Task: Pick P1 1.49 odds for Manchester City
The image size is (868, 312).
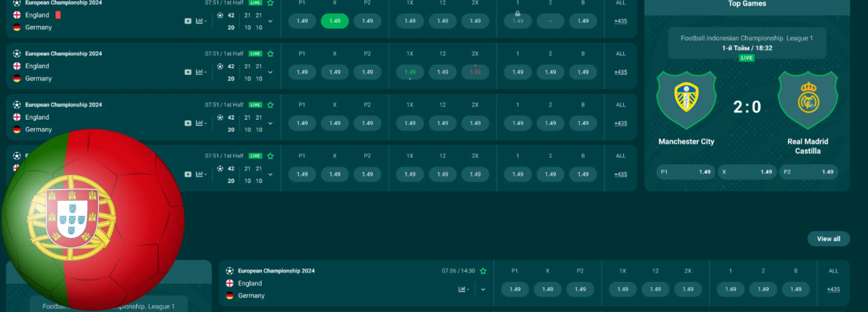Action: point(685,172)
